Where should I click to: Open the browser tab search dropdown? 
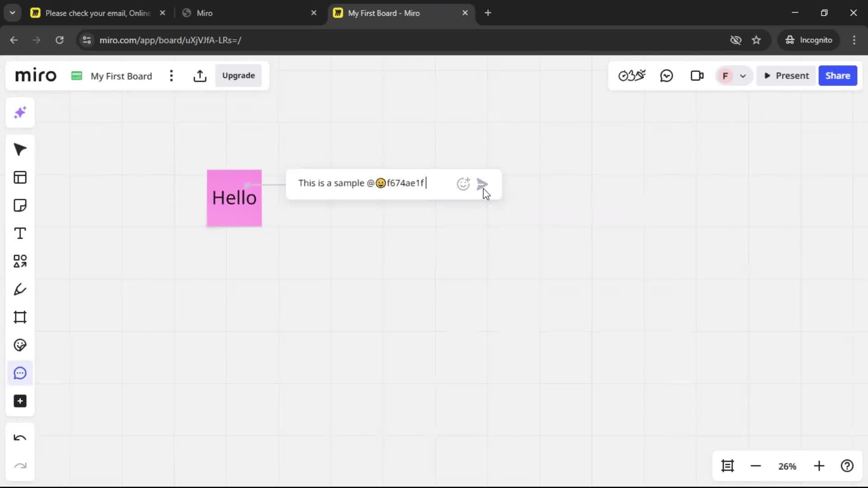(x=13, y=13)
